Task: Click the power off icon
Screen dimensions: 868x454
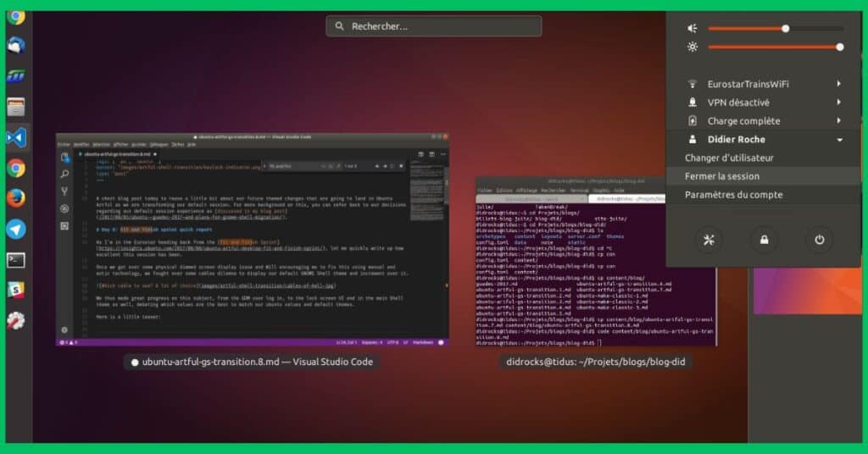Action: coord(820,240)
